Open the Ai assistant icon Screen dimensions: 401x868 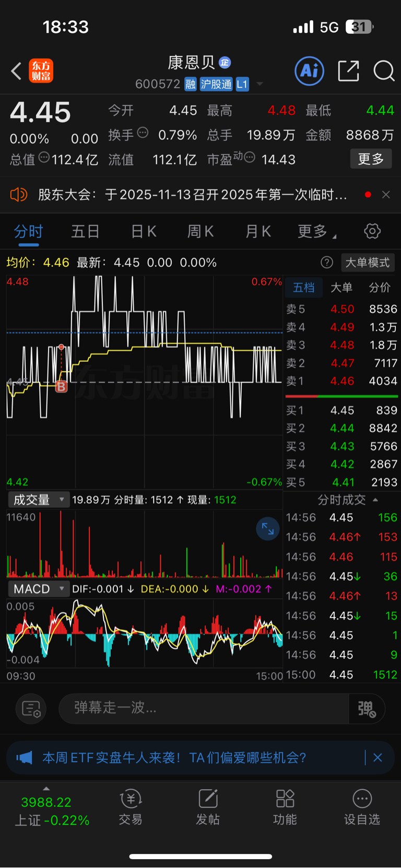click(310, 70)
